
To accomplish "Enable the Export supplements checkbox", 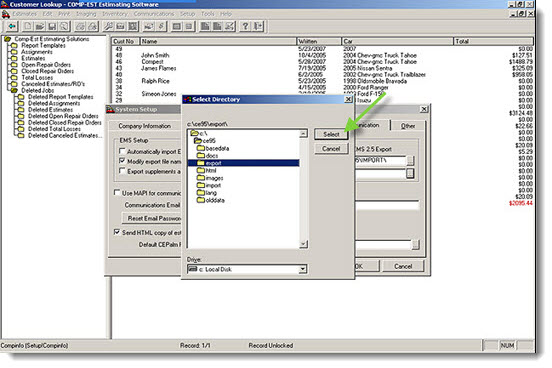I will (x=122, y=171).
